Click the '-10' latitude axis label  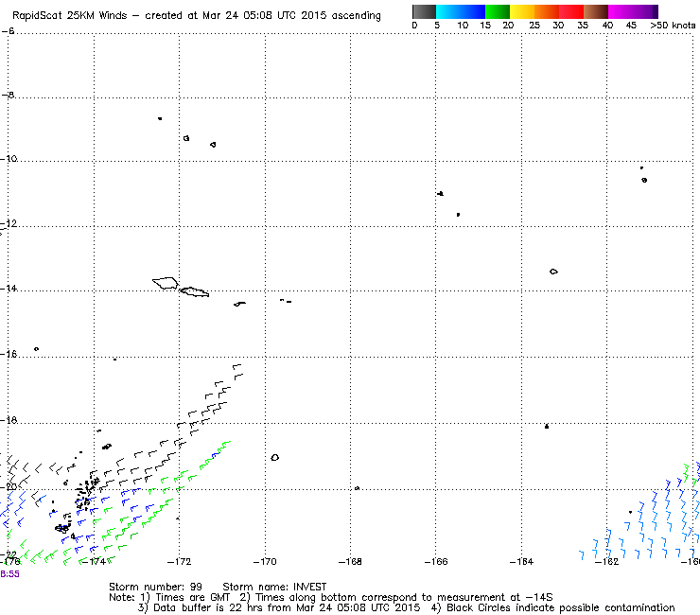click(9, 159)
